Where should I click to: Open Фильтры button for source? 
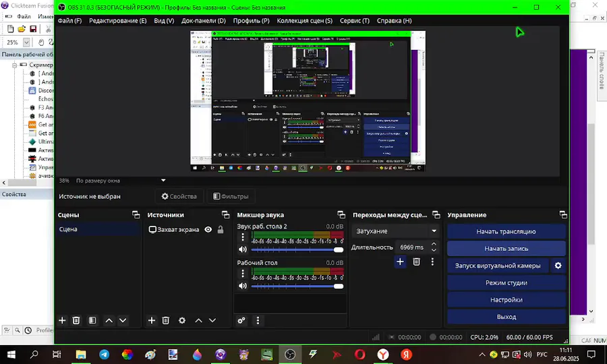231,197
